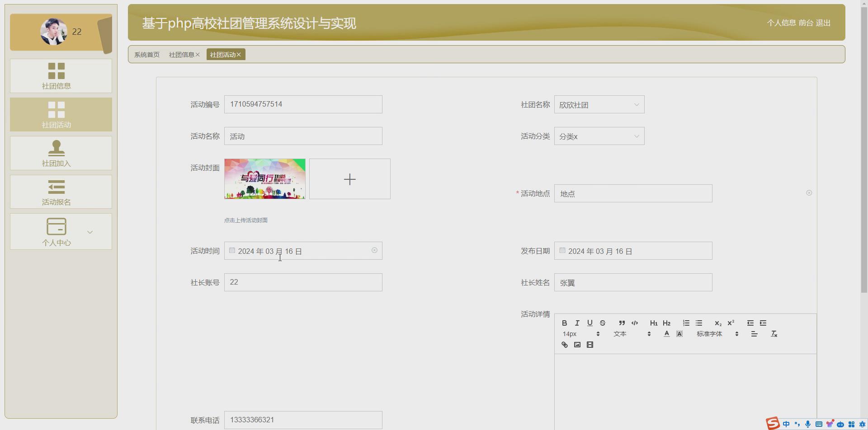This screenshot has width=868, height=430.
Task: Insert a video in the rich text editor
Action: [x=590, y=344]
